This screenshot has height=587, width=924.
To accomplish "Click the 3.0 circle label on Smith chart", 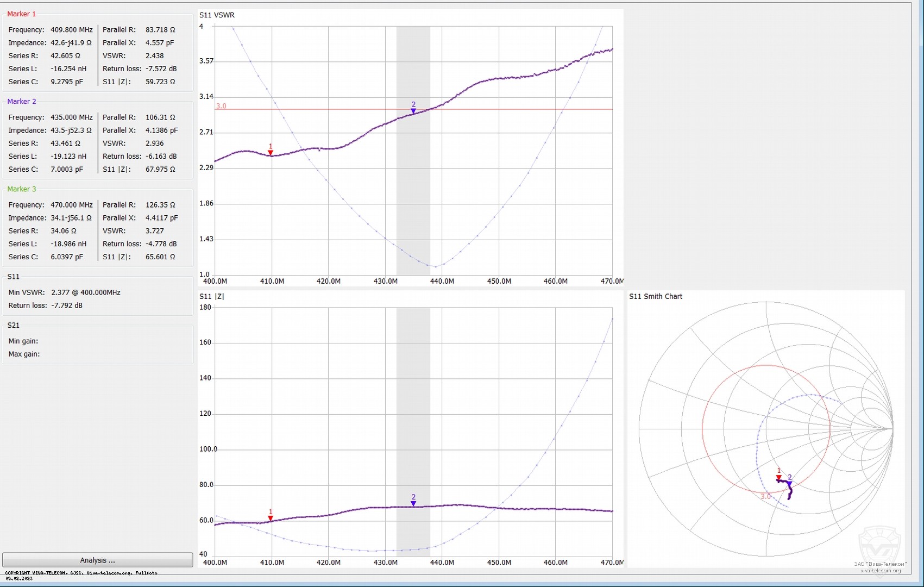I will click(765, 496).
